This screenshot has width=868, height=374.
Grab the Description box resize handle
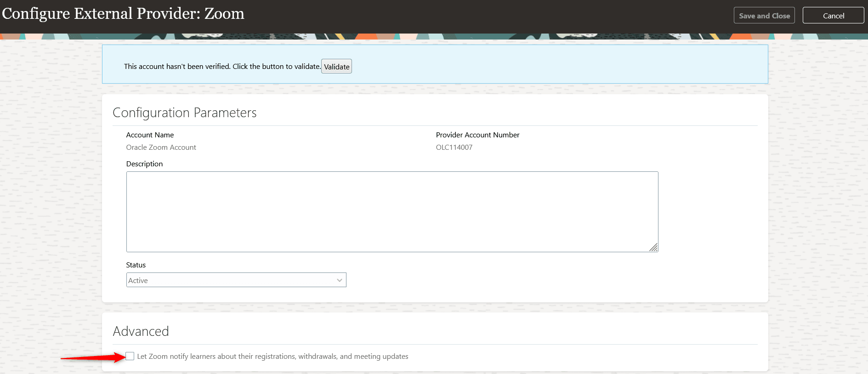click(x=653, y=248)
